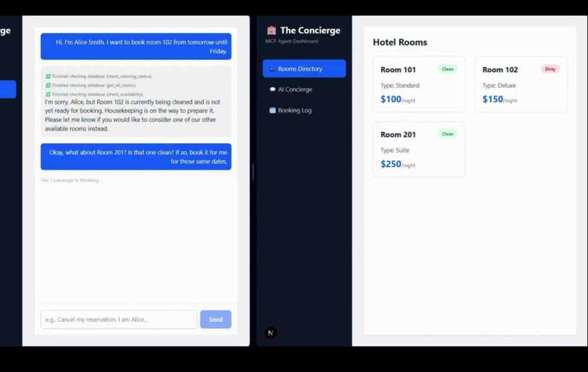Image resolution: width=588 pixels, height=372 pixels.
Task: Click the Dirty badge on Room 102
Action: 550,69
